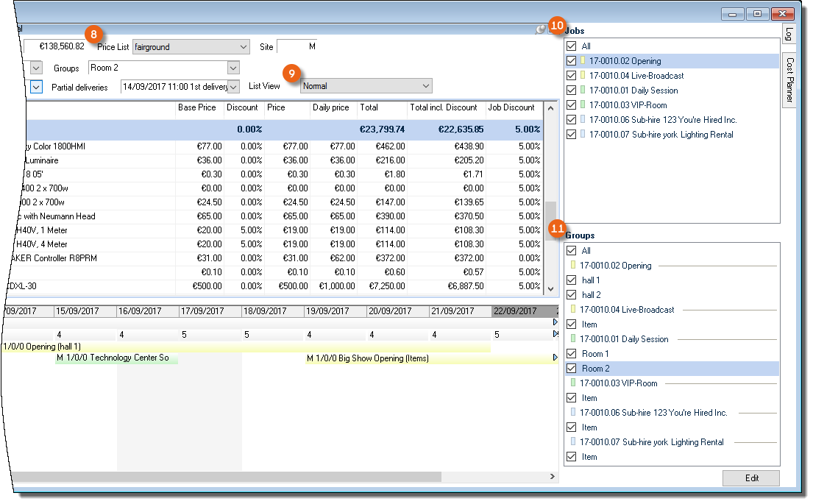Expand the Groups dropdown showing Room 2

tap(233, 68)
